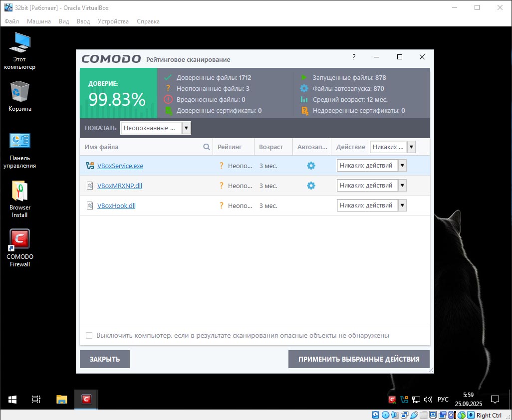Sort by the Автозап... column header

coord(312,147)
